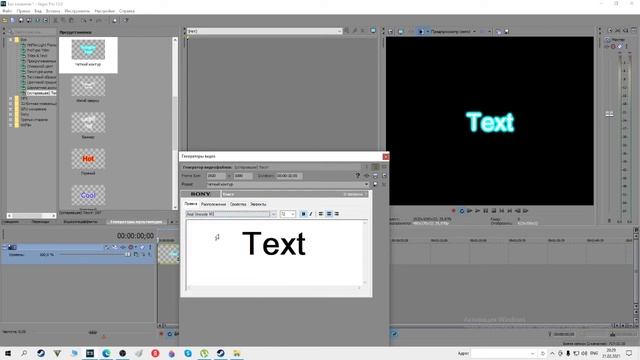Switch to the Видеоспецэффекты panel tab
The image size is (640, 360).
click(x=80, y=222)
